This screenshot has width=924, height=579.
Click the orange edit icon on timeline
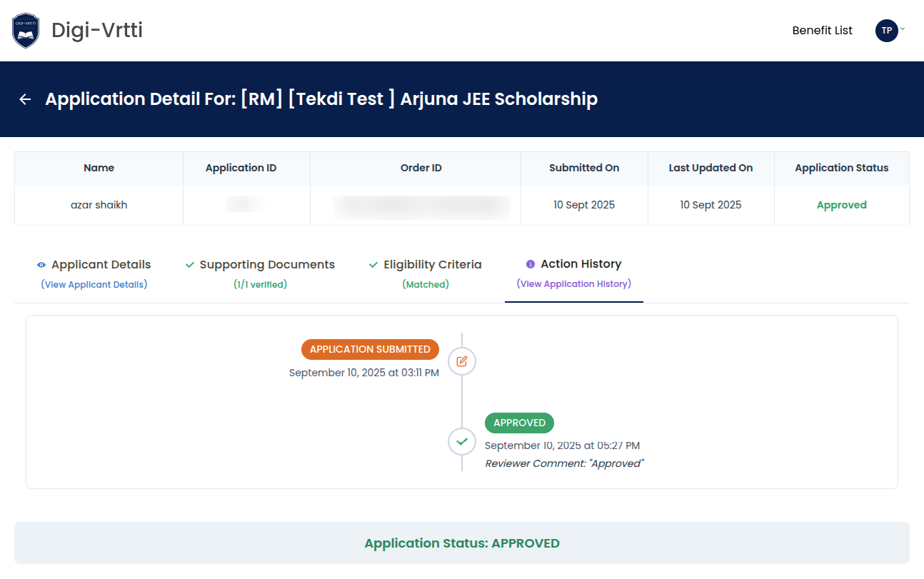[462, 361]
